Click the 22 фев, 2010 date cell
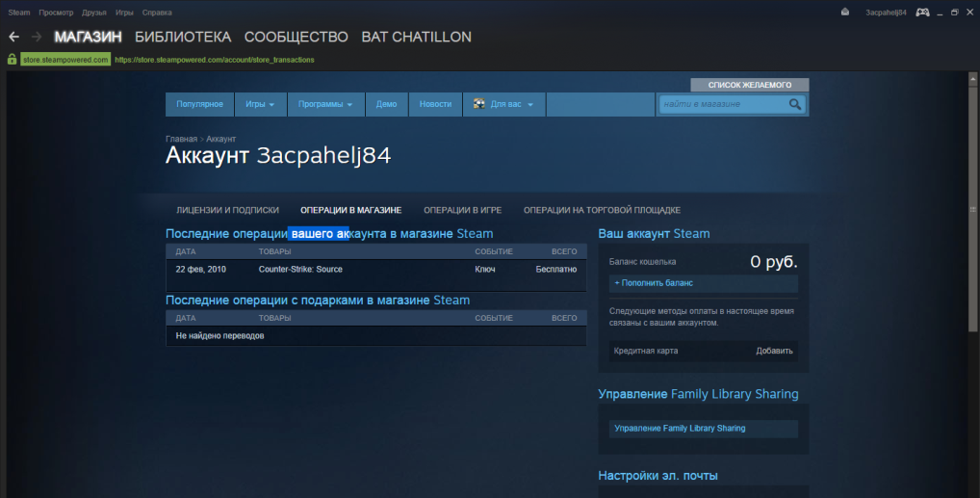Image resolution: width=980 pixels, height=498 pixels. [x=200, y=269]
